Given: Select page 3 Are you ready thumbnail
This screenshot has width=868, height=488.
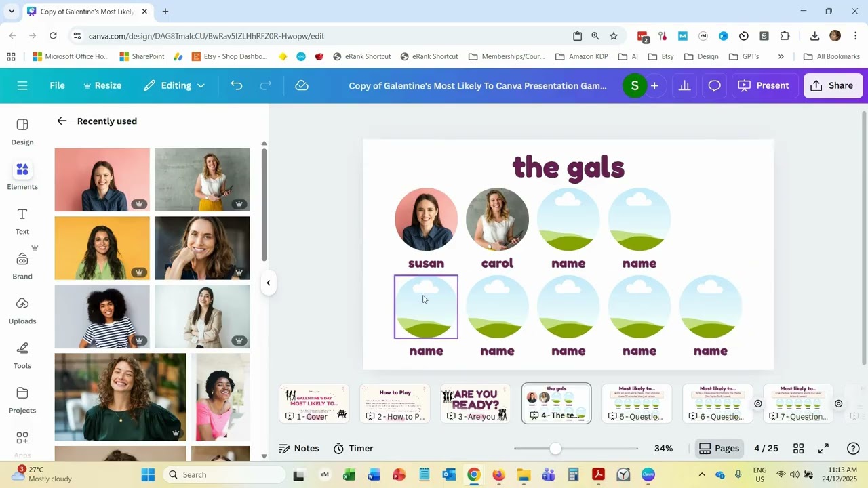Looking at the screenshot, I should [x=475, y=403].
